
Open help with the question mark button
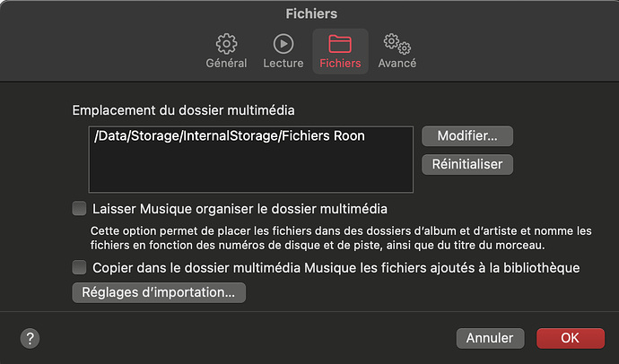[30, 338]
